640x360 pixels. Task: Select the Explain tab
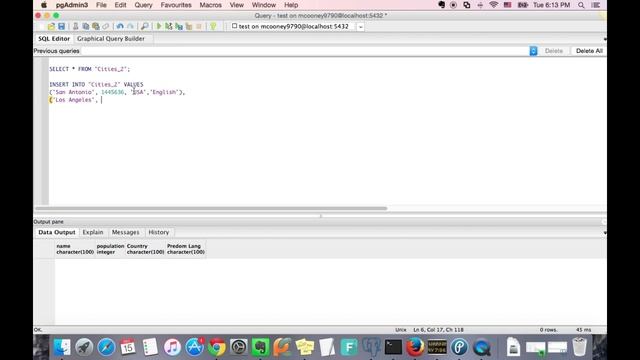[93, 232]
